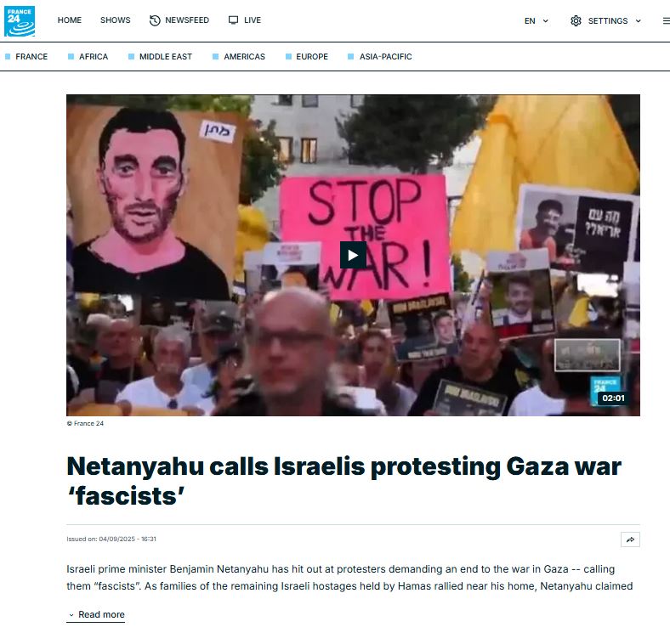This screenshot has height=644, width=670.
Task: Click the small preview thumbnail in video
Action: point(588,355)
